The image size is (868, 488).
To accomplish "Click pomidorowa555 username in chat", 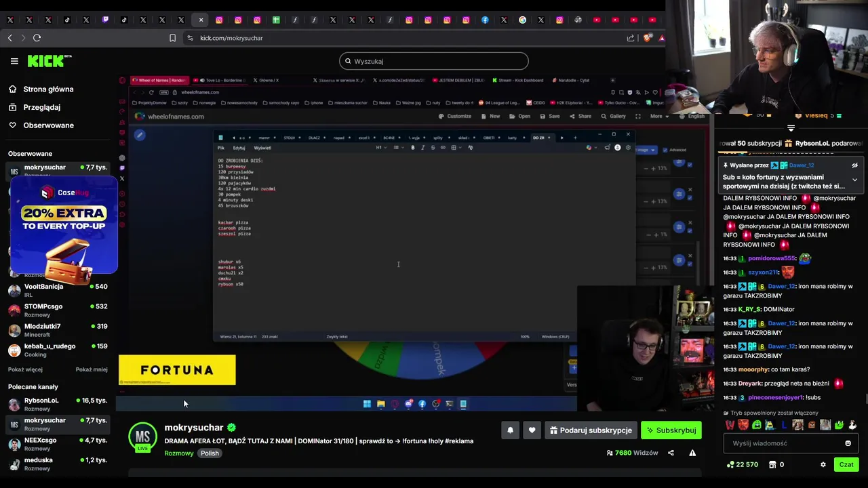I will pyautogui.click(x=771, y=258).
